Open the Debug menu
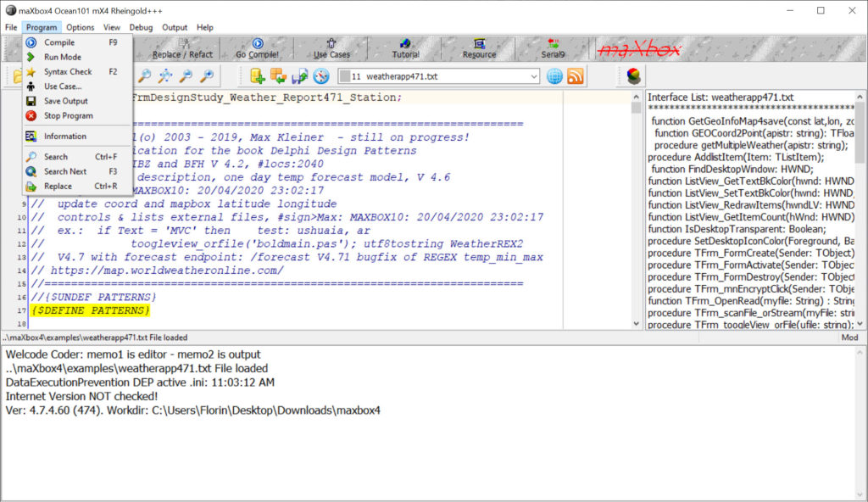 pyautogui.click(x=141, y=27)
